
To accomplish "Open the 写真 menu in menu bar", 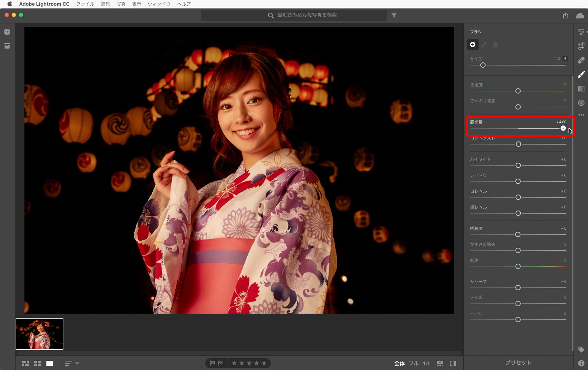I will pyautogui.click(x=121, y=4).
